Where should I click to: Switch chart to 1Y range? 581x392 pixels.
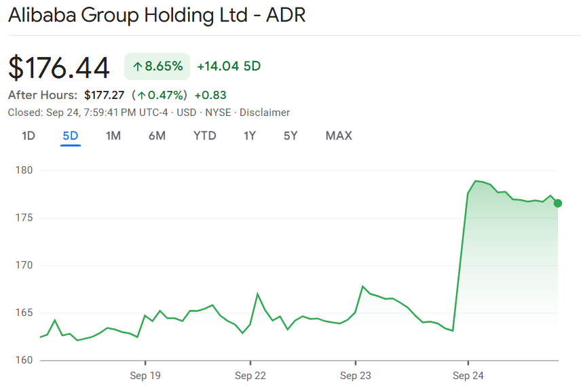pyautogui.click(x=250, y=136)
